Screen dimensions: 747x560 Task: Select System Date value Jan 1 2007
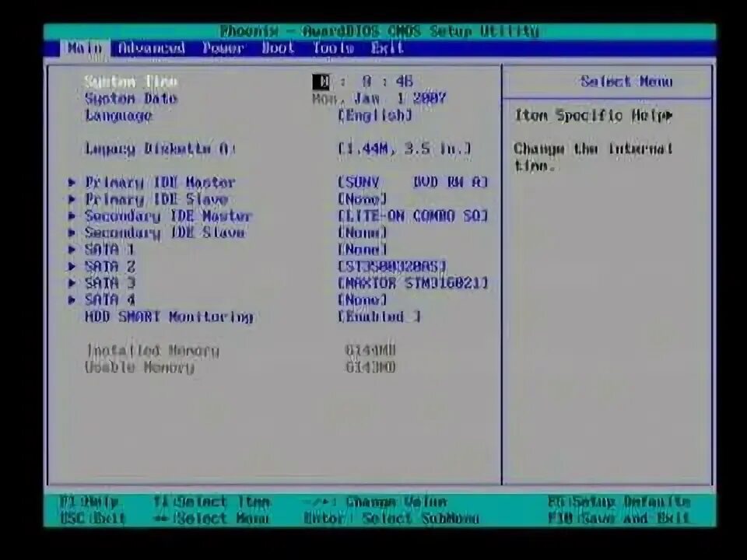click(x=400, y=99)
